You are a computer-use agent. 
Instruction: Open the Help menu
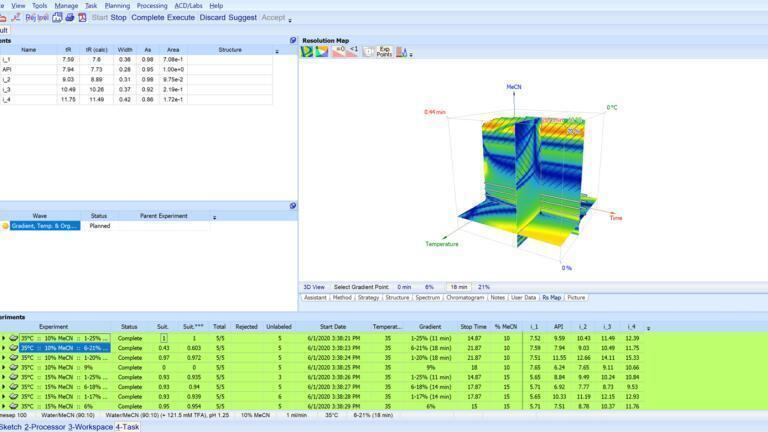coord(216,5)
